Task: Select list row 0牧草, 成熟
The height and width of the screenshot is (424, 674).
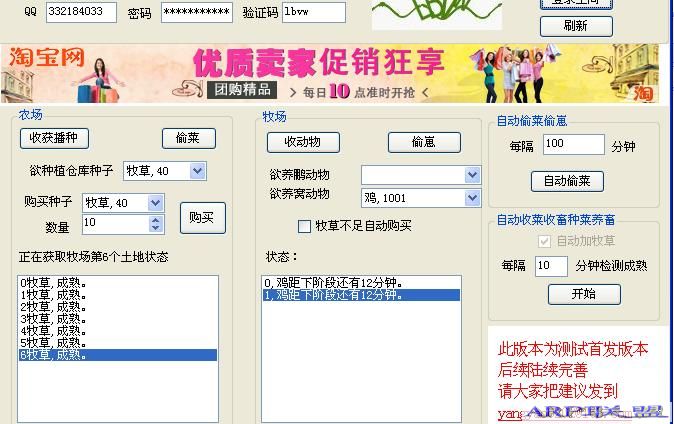Action: [117, 283]
